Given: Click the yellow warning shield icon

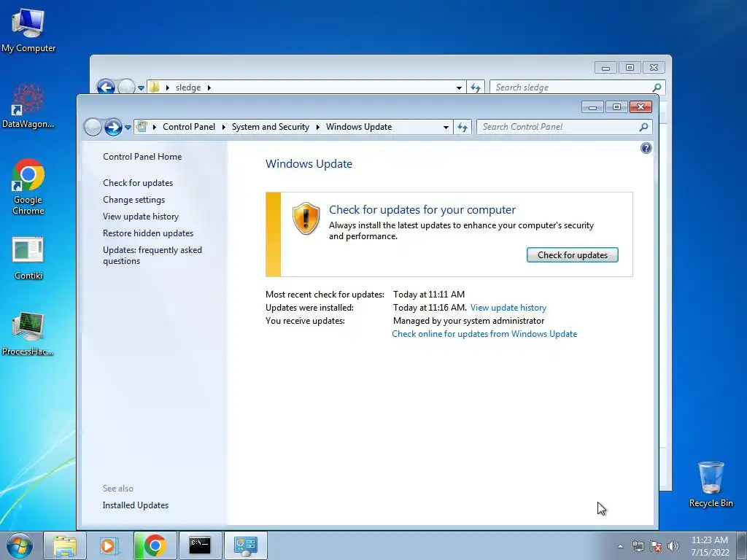Looking at the screenshot, I should coord(306,218).
